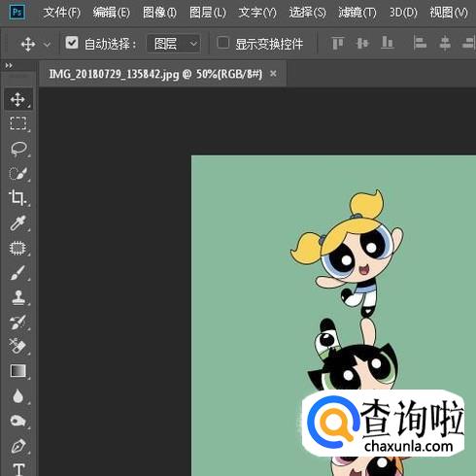The width and height of the screenshot is (476, 476).
Task: Align left edges of layers
Action: tap(420, 43)
